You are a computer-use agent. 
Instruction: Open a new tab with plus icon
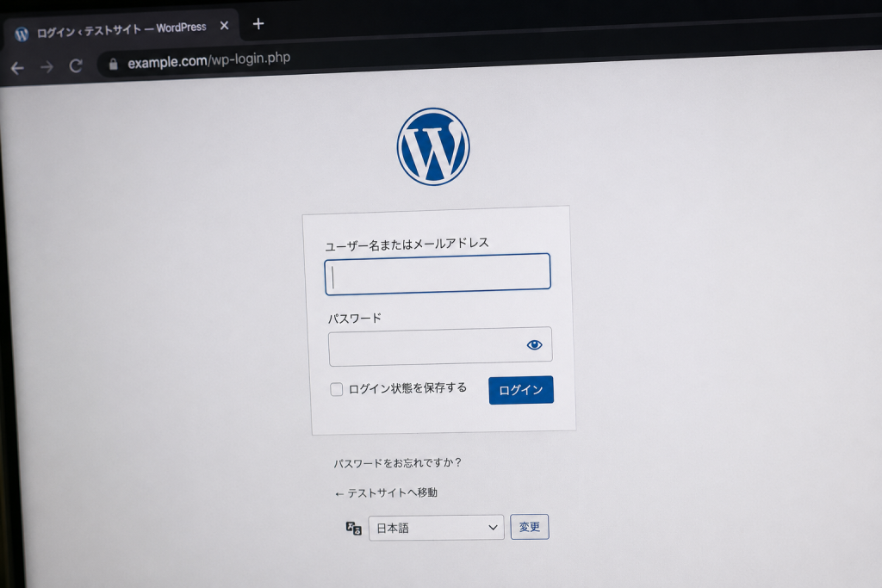tap(258, 24)
